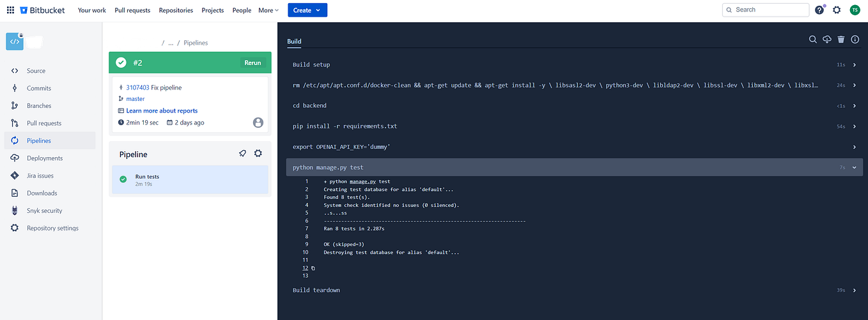The image size is (868, 320).
Task: Open Pull requests in top navigation
Action: (132, 10)
